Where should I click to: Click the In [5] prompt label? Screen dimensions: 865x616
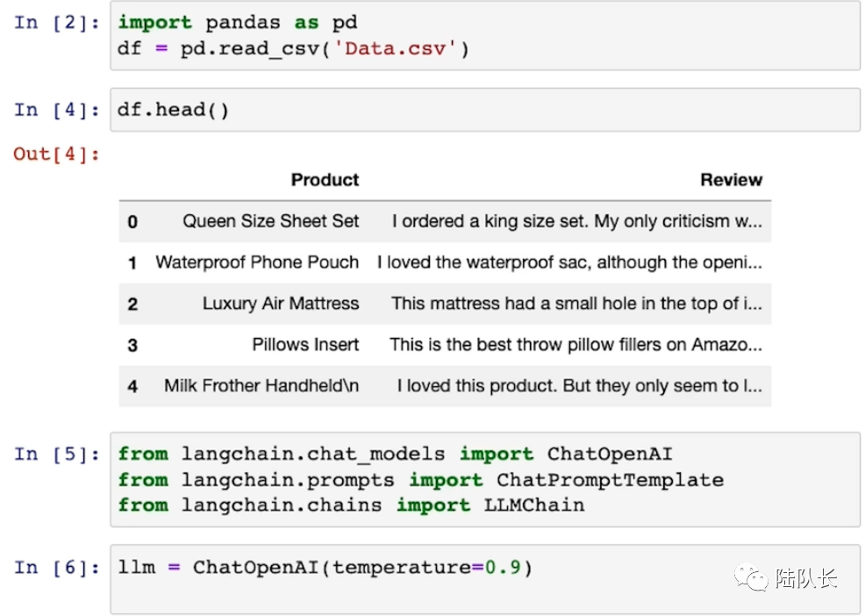(57, 455)
